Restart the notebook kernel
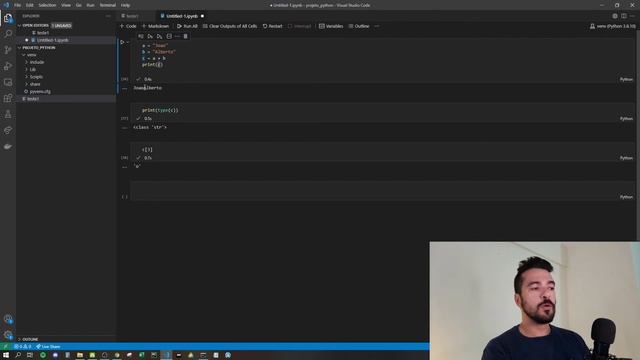Screen dimensions: 640x360 pos(273,26)
